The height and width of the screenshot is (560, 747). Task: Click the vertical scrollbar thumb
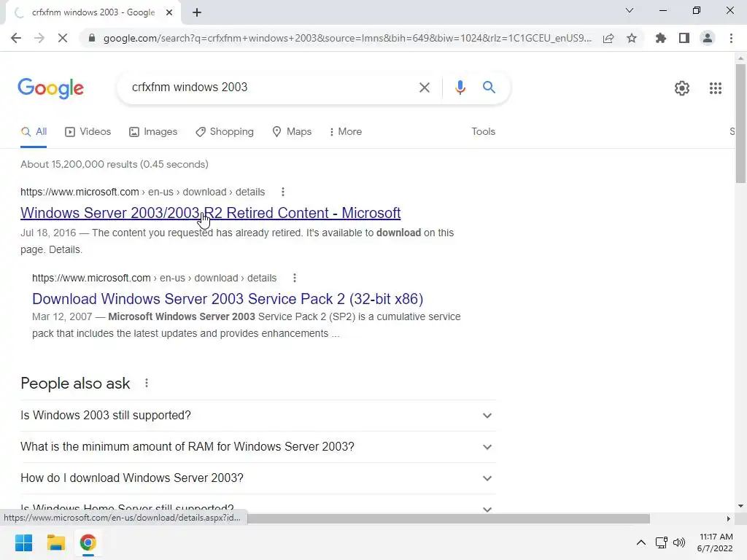click(740, 122)
